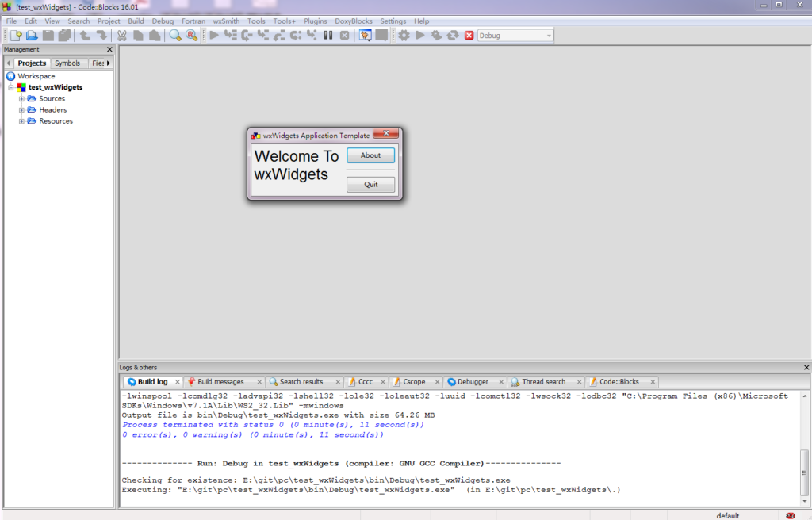
Task: Open the Replace tool icon
Action: (192, 35)
